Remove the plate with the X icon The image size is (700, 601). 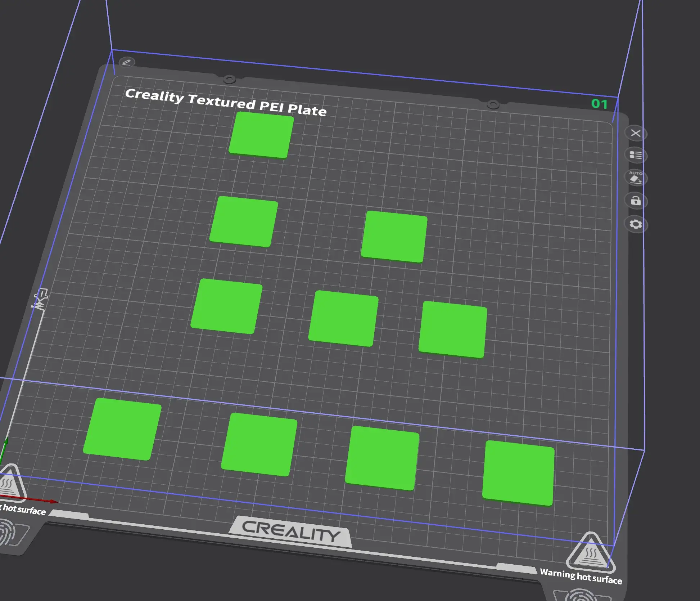(x=636, y=133)
